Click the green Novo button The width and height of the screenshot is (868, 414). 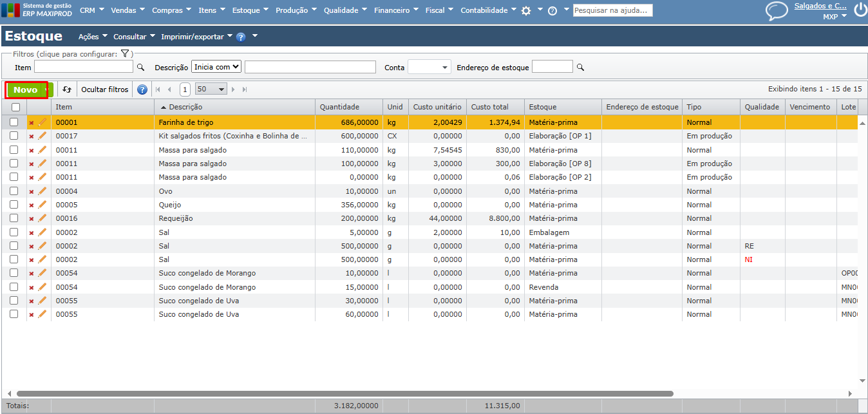tap(26, 89)
